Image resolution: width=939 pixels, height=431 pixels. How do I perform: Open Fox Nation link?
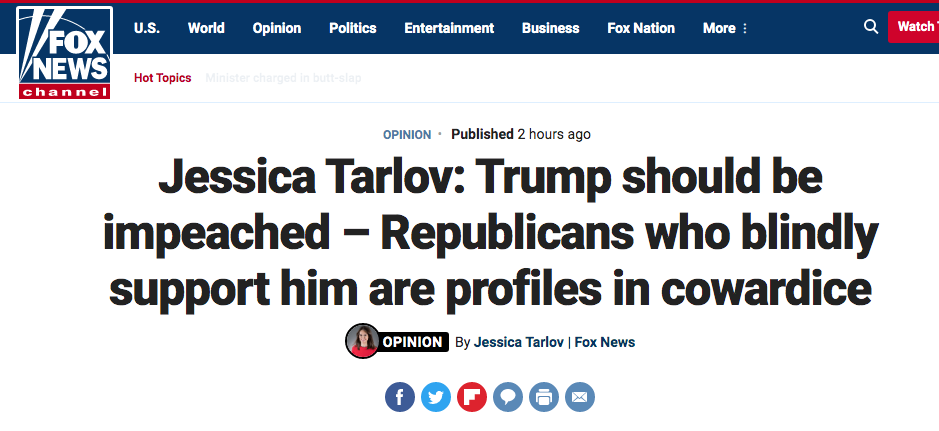coord(641,28)
